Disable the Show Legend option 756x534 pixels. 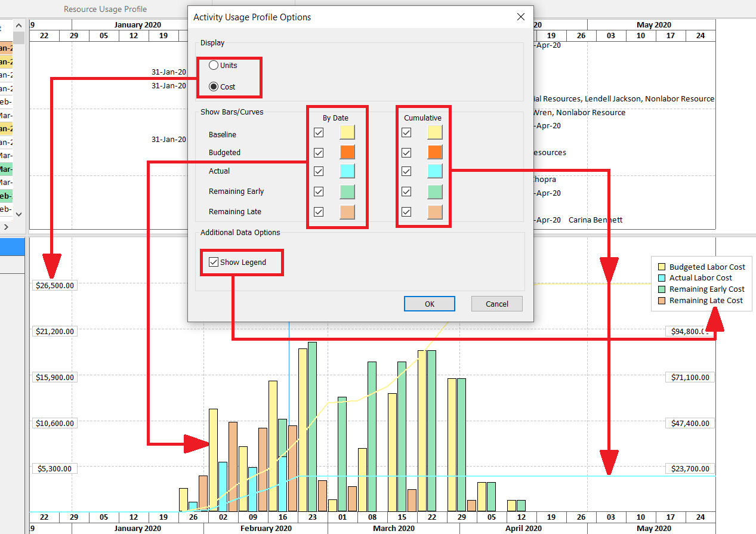(x=213, y=262)
